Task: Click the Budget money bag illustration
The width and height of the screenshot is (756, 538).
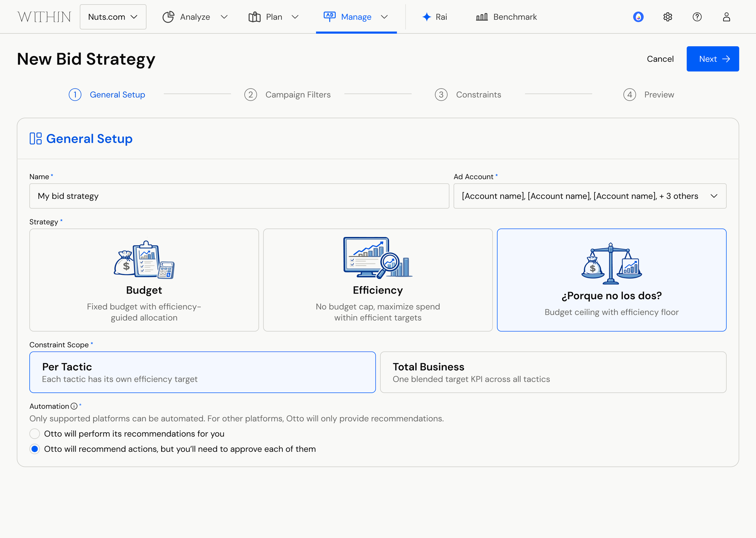Action: [144, 260]
